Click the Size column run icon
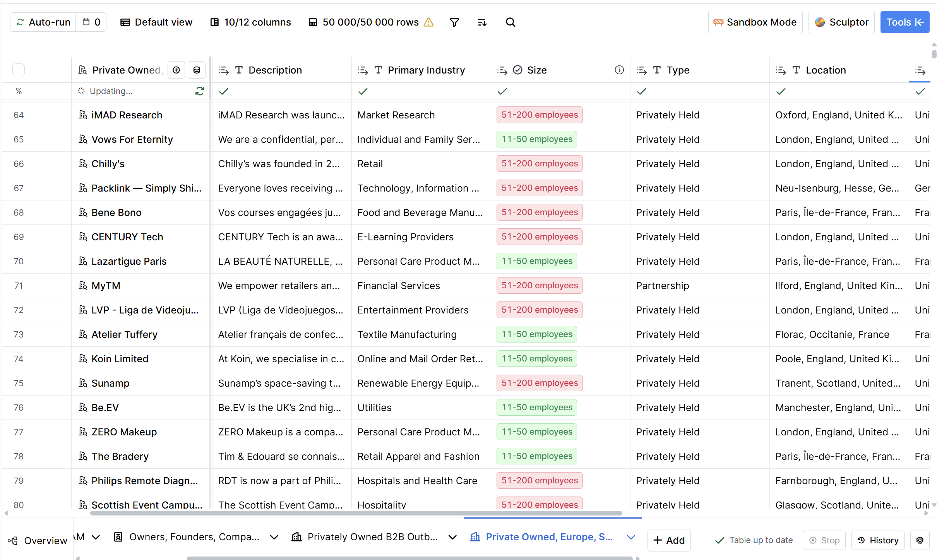This screenshot has height=560, width=937. [502, 70]
